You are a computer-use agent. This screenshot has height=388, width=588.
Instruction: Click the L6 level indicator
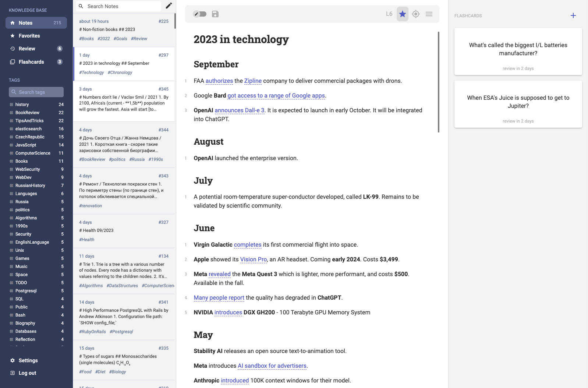(x=389, y=14)
